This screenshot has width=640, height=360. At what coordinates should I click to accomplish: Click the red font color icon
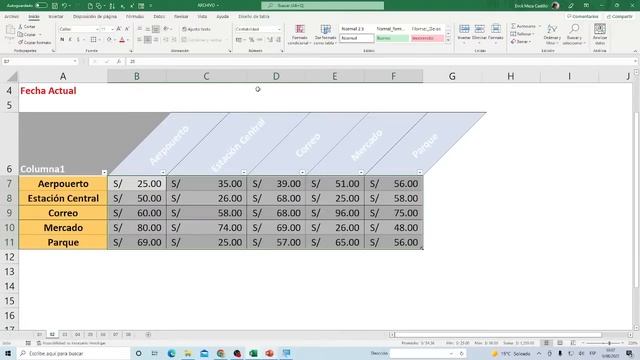122,40
